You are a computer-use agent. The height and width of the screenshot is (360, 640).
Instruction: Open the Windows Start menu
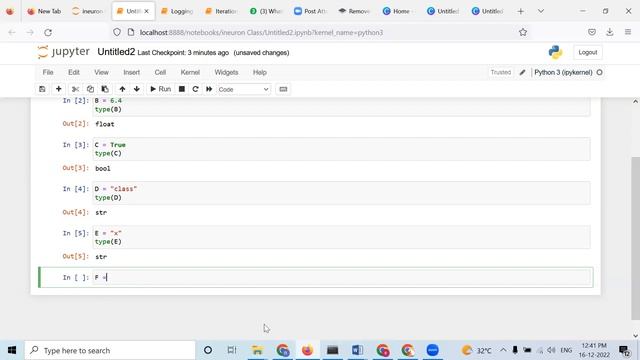12,350
